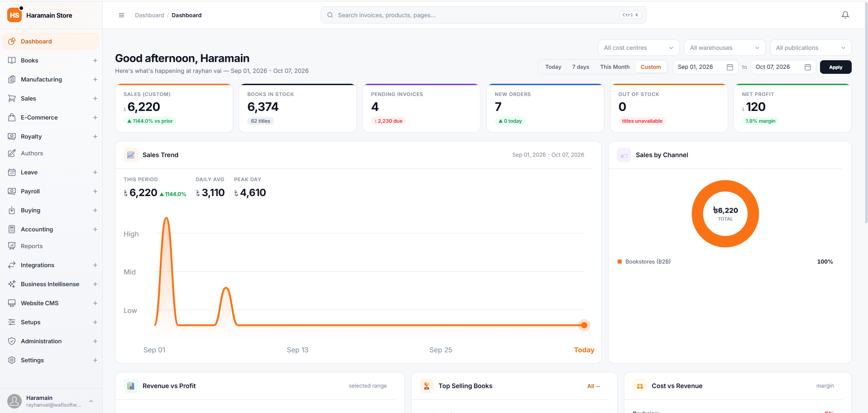Open the All publications dropdown
Viewport: 868px width, 413px height.
click(810, 48)
